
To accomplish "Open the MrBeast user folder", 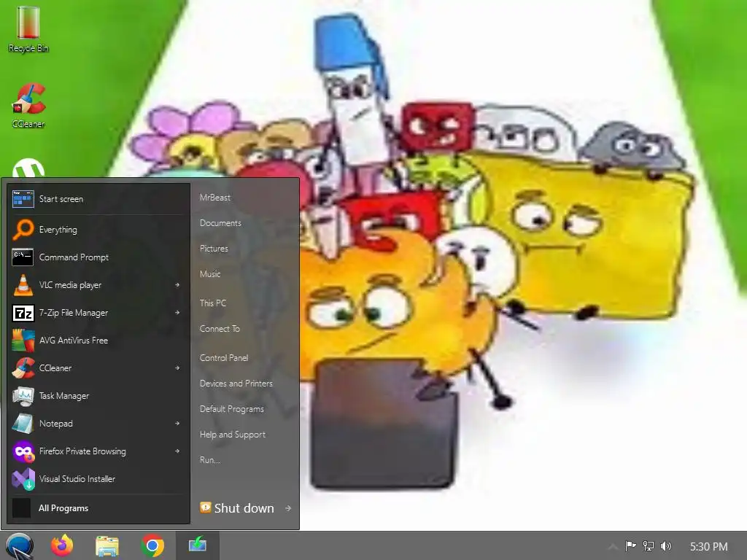I will 215,198.
